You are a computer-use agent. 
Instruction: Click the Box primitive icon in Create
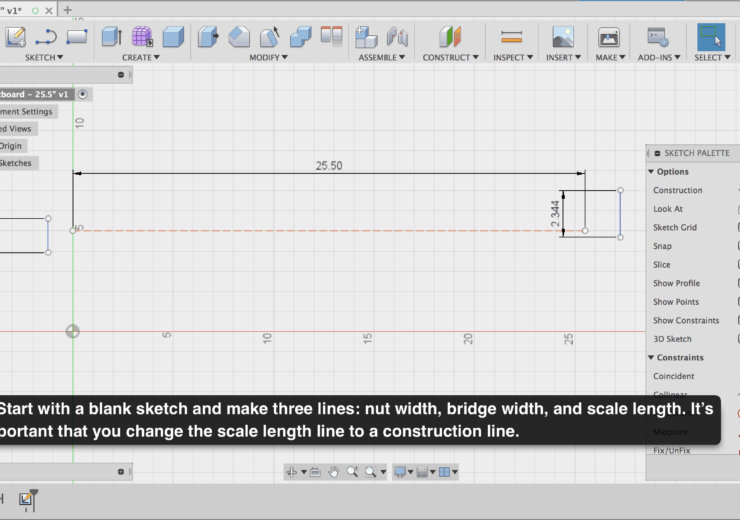[173, 37]
